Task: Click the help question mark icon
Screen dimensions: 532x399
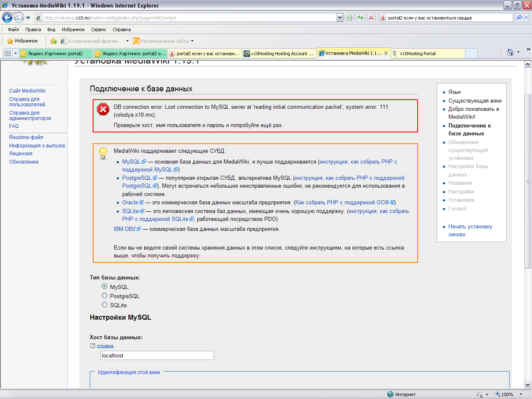Action: 93,345
